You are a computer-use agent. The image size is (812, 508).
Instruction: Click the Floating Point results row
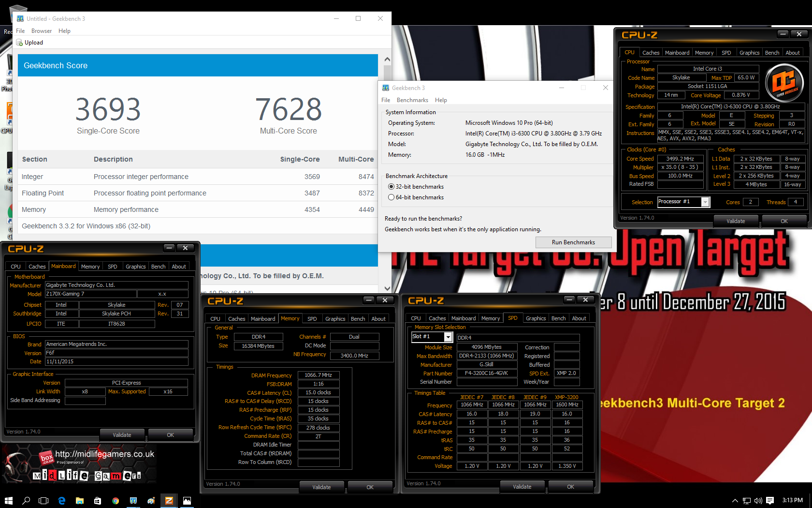coord(198,193)
